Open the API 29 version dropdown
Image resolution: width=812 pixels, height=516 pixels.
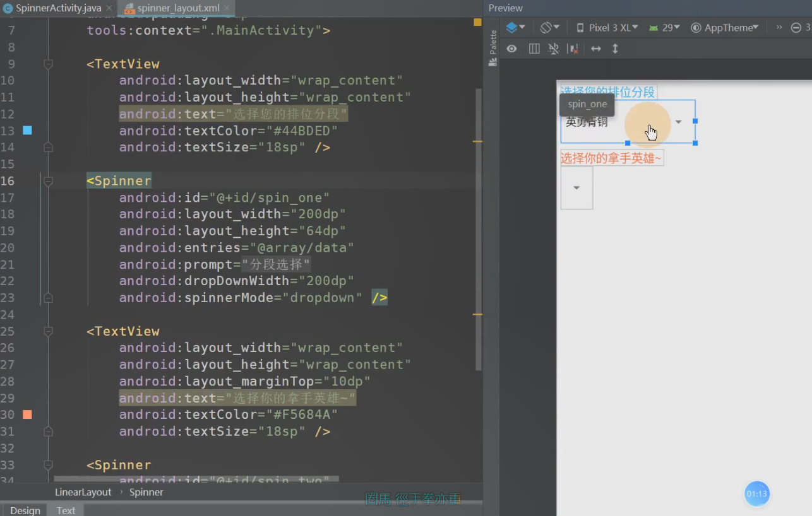click(x=664, y=28)
